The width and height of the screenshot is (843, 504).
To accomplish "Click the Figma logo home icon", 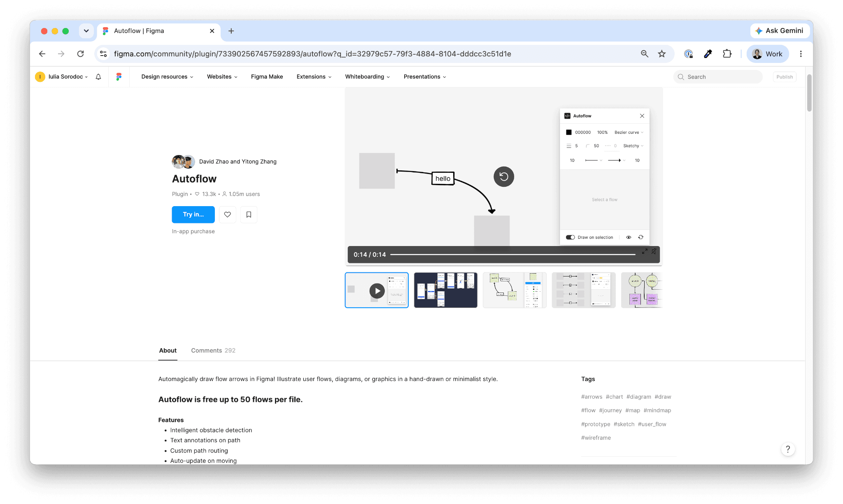I will 119,77.
